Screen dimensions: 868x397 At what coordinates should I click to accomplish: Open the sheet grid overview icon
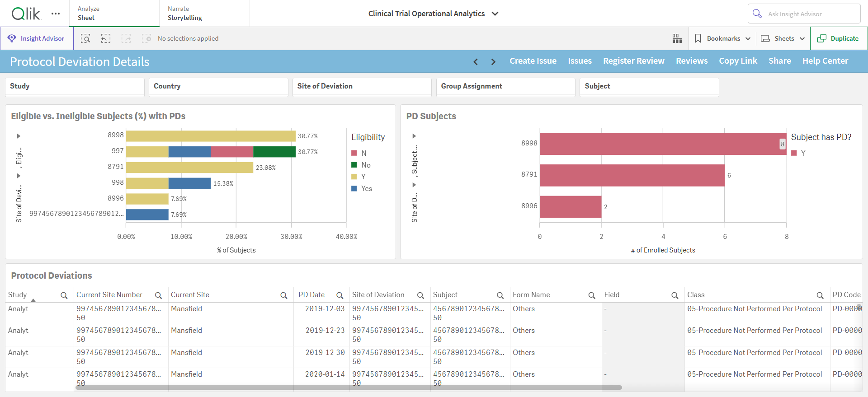coord(677,38)
